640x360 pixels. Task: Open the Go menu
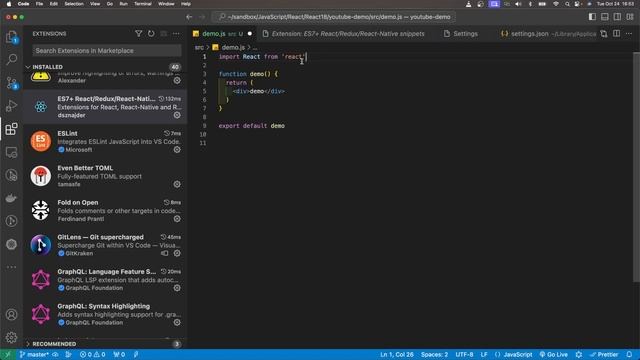pyautogui.click(x=109, y=4)
